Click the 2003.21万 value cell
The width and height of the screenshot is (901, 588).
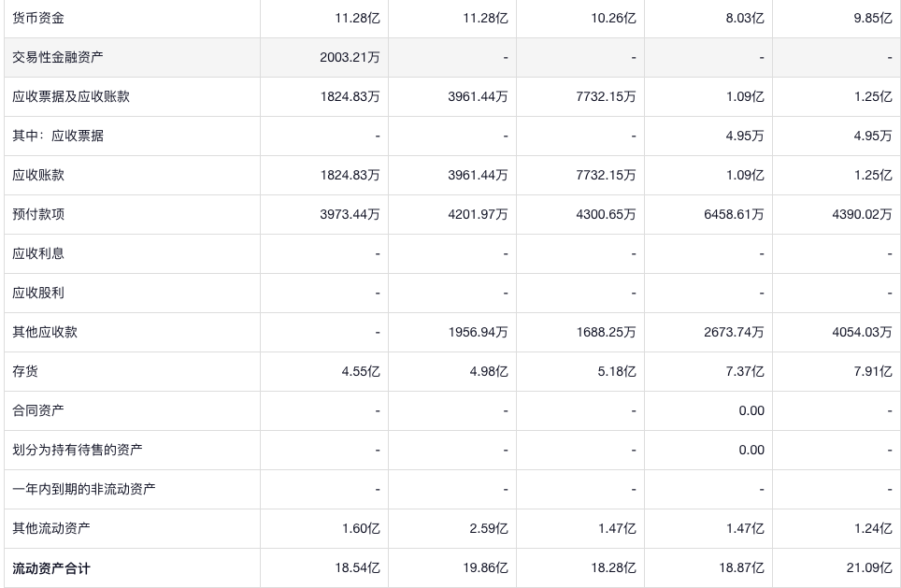350,57
